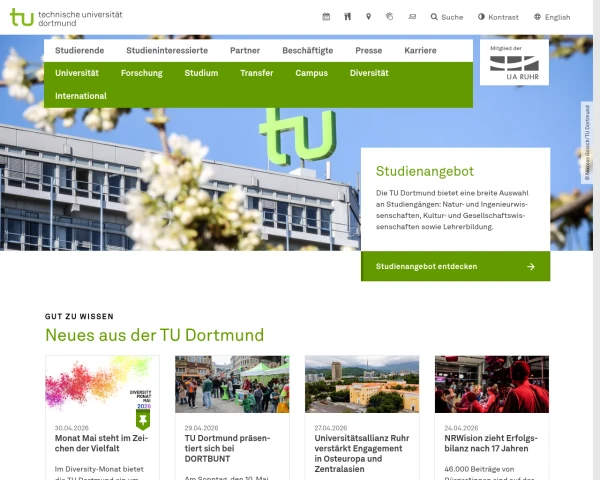Image resolution: width=600 pixels, height=480 pixels.
Task: Open the NRWision red studio thumbnail
Action: (492, 384)
